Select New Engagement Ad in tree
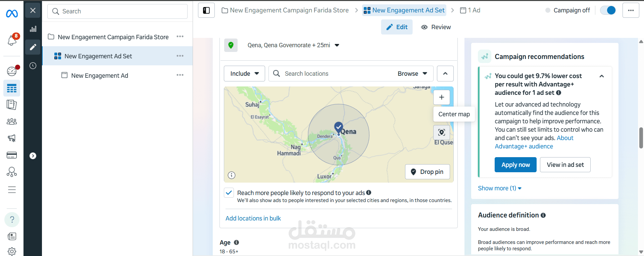Screen dimensions: 644x256 pos(100,76)
